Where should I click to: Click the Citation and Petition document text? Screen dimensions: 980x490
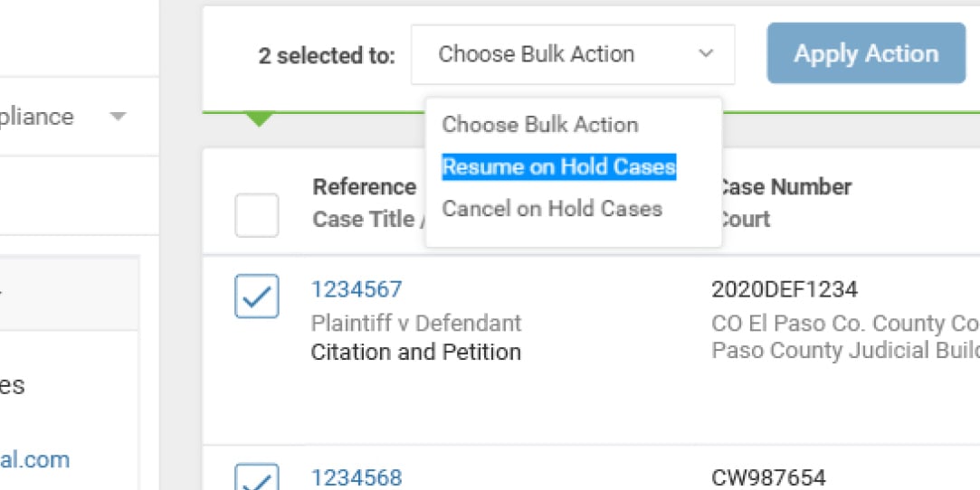point(415,352)
